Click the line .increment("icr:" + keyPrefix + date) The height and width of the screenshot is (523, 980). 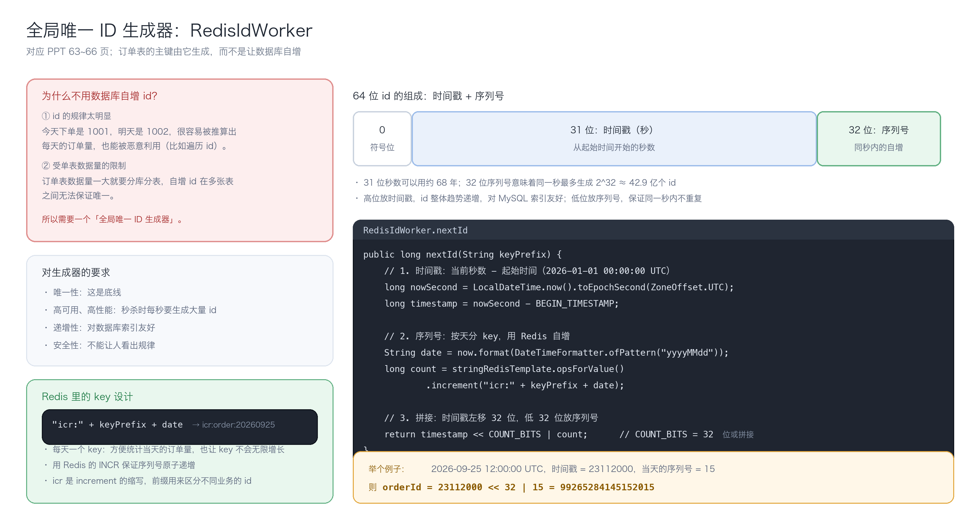tap(525, 385)
